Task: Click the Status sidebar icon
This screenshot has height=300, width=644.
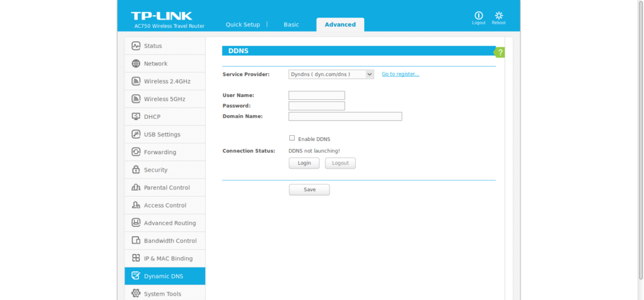Action: coord(136,46)
